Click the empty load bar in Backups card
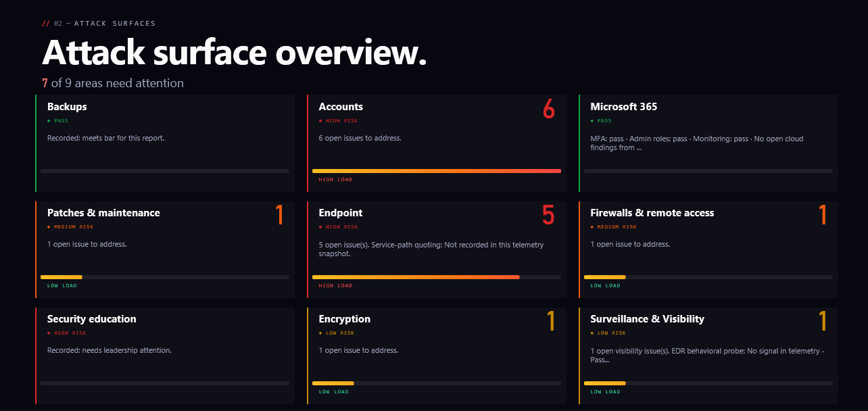The width and height of the screenshot is (868, 411). [165, 171]
